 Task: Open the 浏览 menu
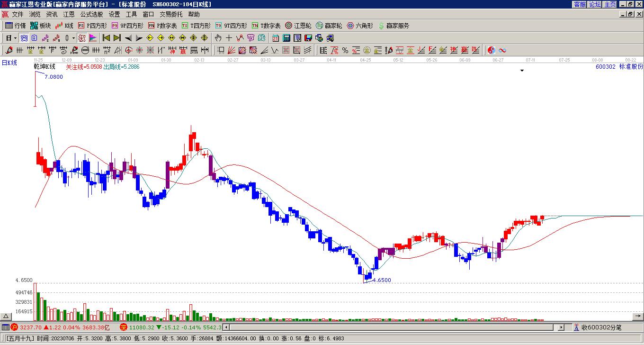pyautogui.click(x=35, y=15)
